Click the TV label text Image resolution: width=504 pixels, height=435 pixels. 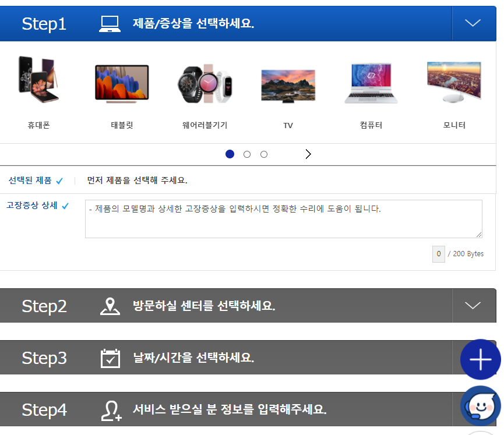pos(288,125)
